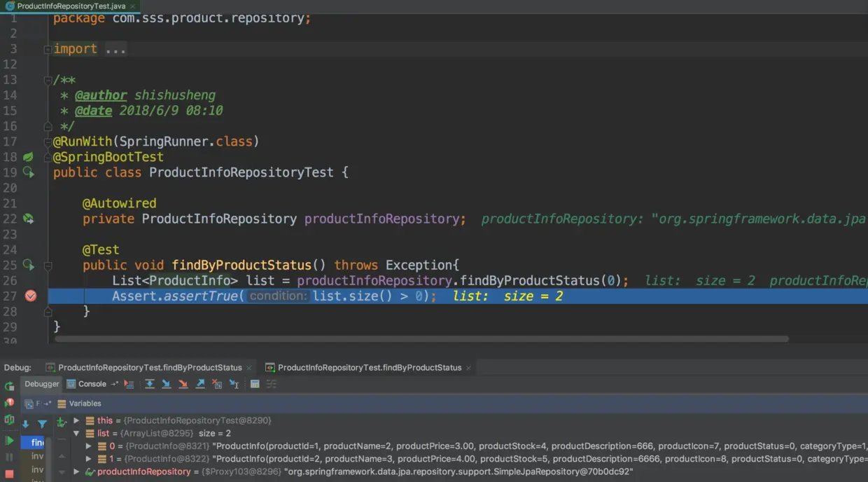Collapse the Javadoc comment on line 13
Screen dimensions: 868x482
(x=48, y=80)
